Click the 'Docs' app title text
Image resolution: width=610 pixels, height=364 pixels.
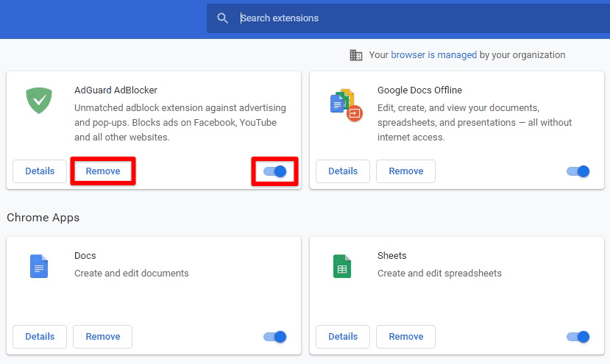85,256
